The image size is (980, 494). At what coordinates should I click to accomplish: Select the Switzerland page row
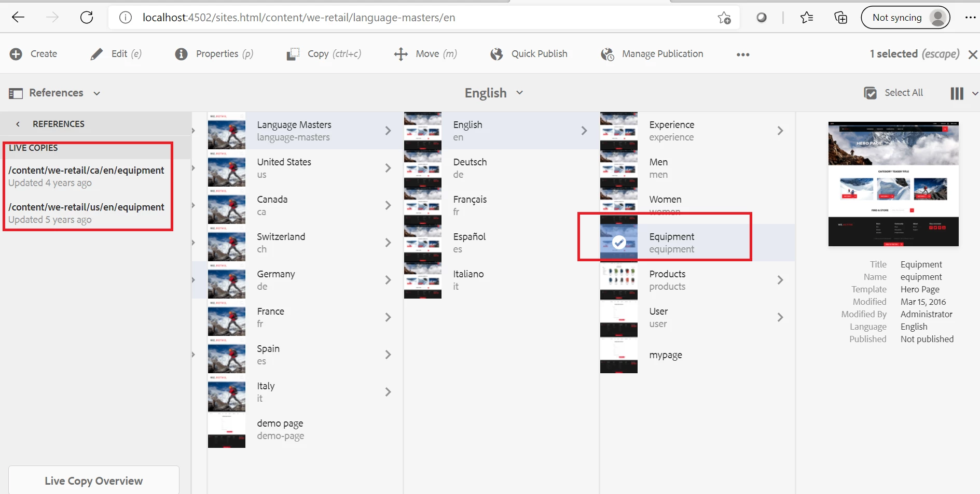[x=305, y=243]
